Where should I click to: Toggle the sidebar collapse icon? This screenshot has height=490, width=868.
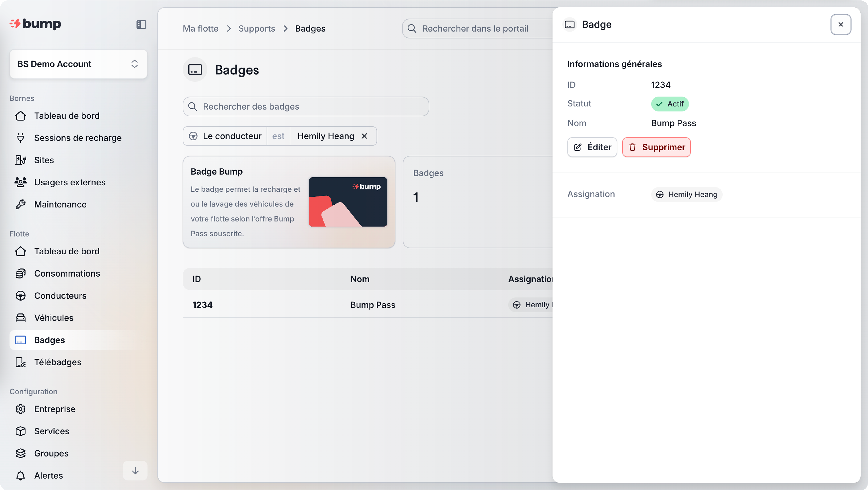tap(141, 25)
